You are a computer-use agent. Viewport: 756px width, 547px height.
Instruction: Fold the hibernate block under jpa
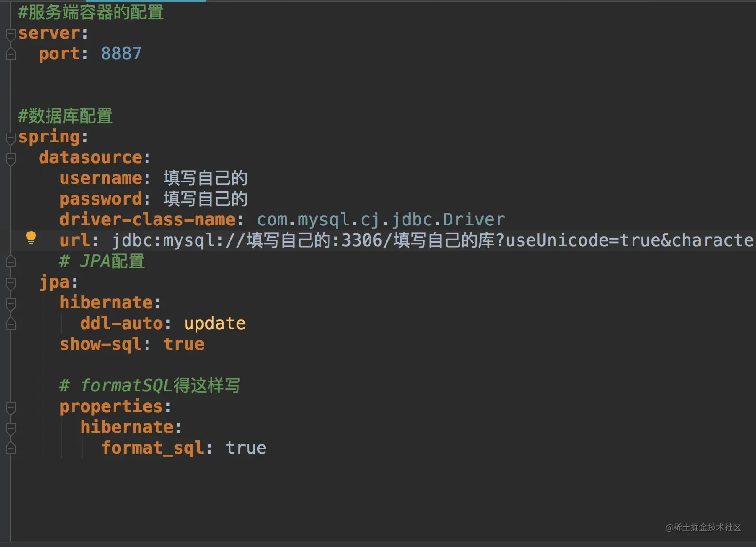(x=10, y=304)
